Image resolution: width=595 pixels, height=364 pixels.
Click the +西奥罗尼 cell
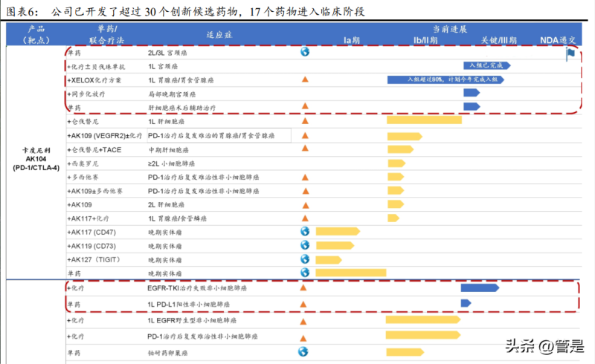pyautogui.click(x=83, y=163)
